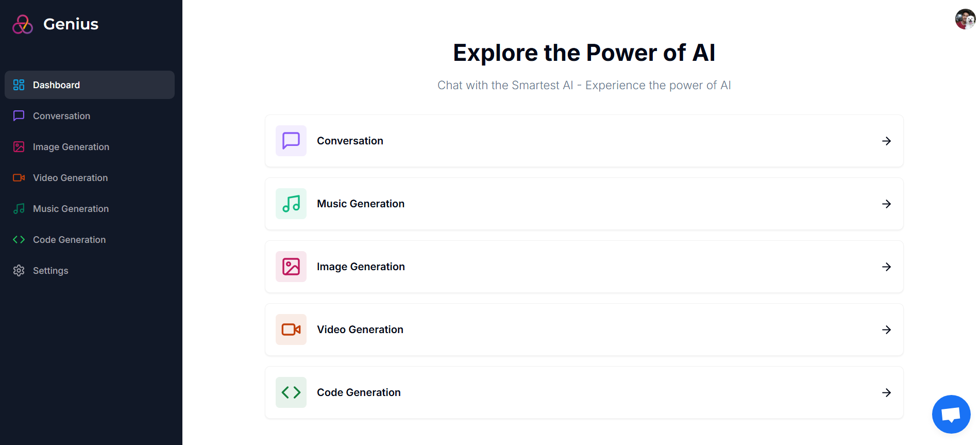This screenshot has width=980, height=445.
Task: Select the Music Generation note icon
Action: click(x=19, y=208)
